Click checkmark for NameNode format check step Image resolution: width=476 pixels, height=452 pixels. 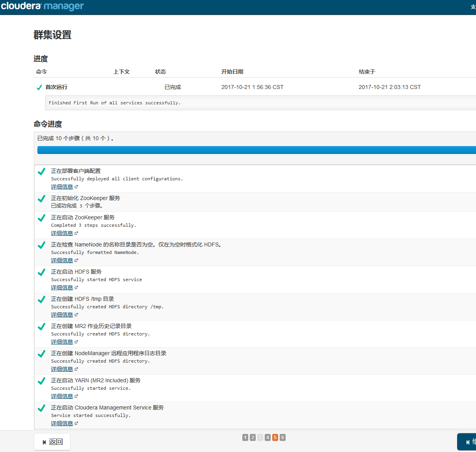click(x=41, y=245)
